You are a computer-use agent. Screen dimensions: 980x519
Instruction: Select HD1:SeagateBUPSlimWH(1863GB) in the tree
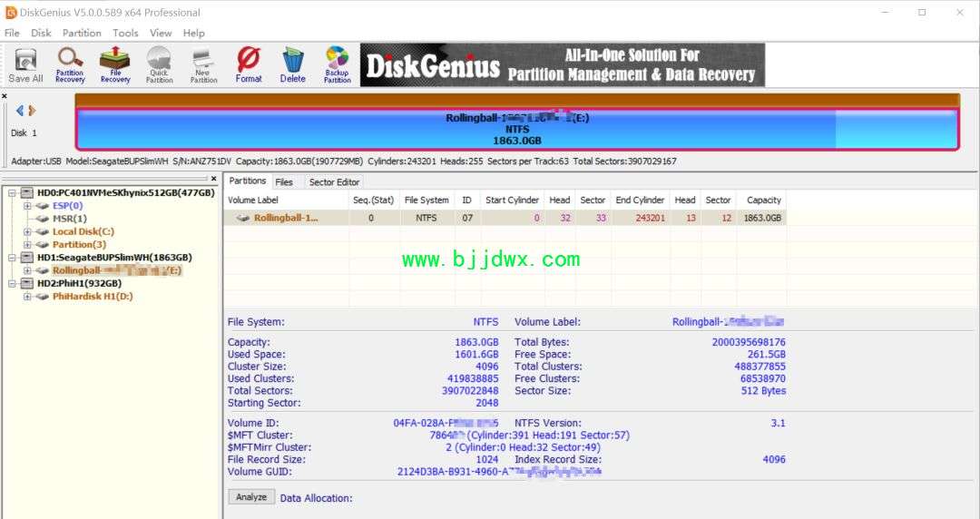114,258
